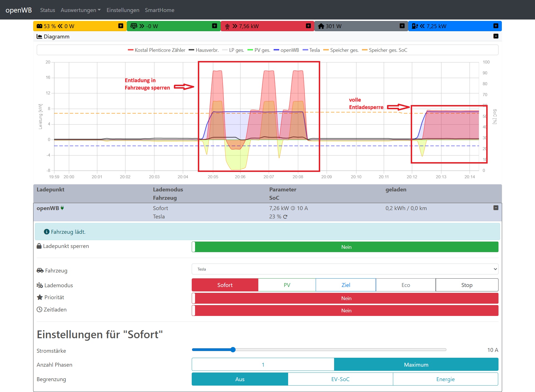Expand the grey house consumption card plus icon
Image resolution: width=535 pixels, height=392 pixels.
[402, 26]
